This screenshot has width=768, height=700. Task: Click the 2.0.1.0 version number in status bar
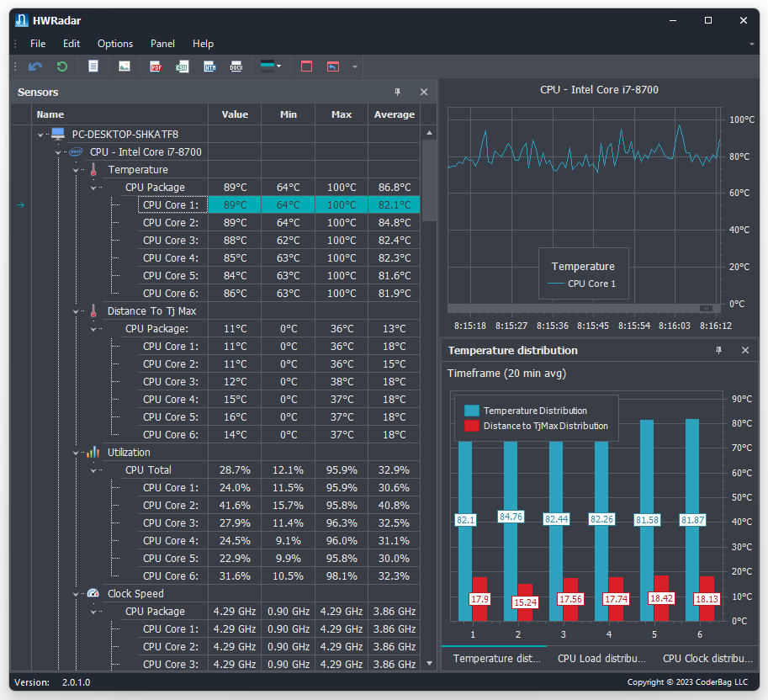76,682
